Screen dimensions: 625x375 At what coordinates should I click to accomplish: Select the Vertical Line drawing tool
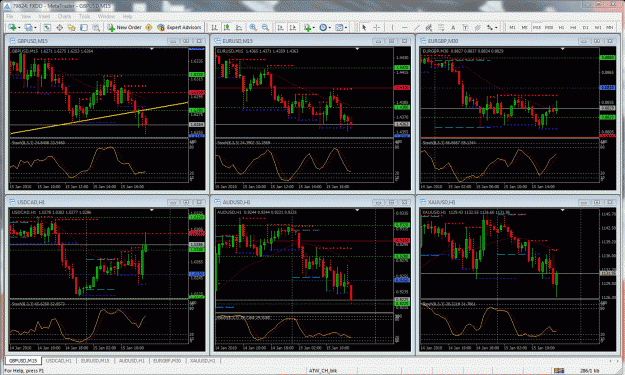(x=392, y=27)
